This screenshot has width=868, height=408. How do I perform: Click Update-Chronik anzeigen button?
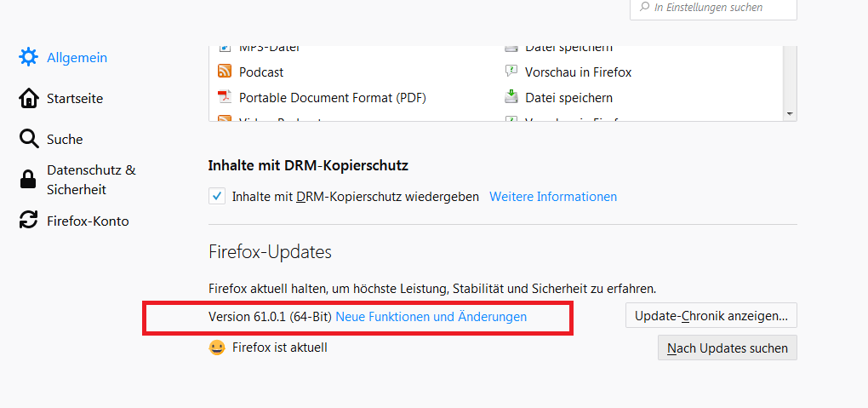(711, 315)
